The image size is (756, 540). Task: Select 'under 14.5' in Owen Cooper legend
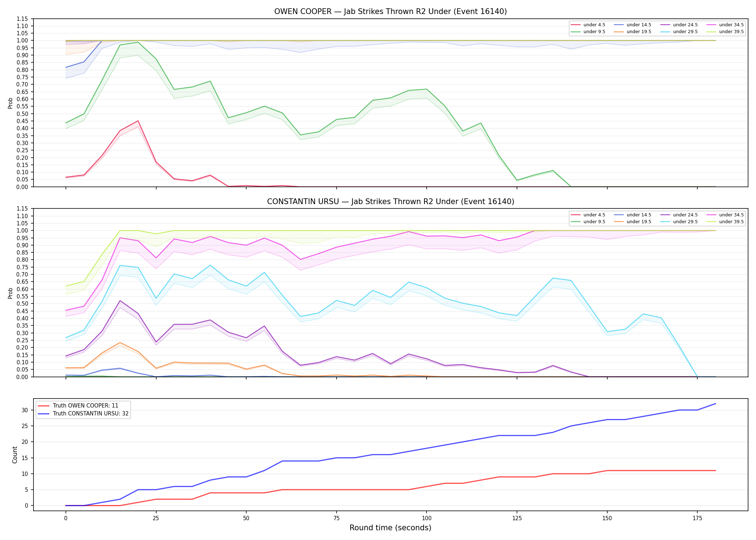pyautogui.click(x=633, y=25)
